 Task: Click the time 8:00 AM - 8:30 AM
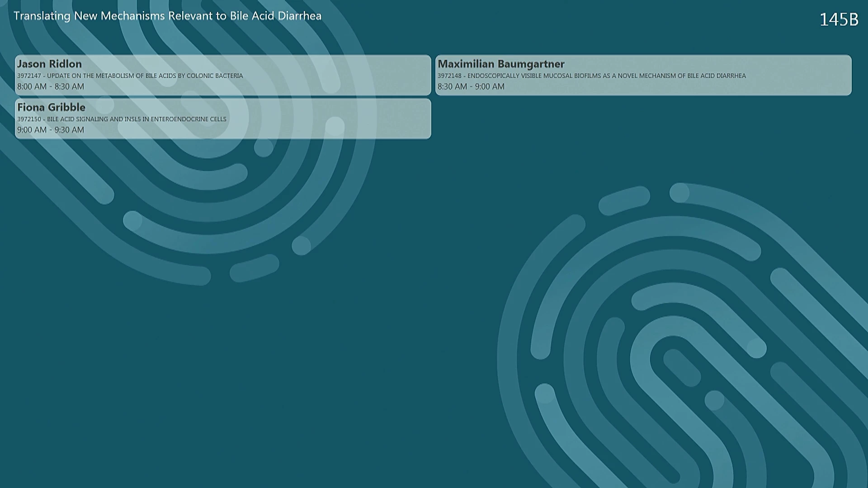(51, 86)
